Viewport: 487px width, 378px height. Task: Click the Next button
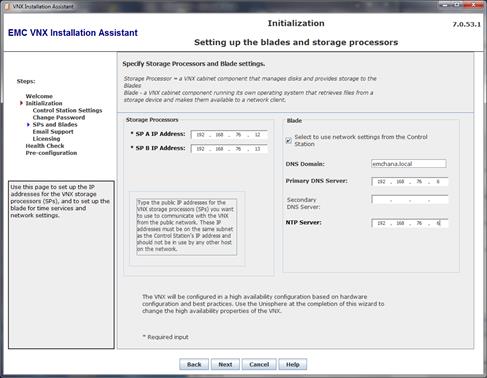225,364
